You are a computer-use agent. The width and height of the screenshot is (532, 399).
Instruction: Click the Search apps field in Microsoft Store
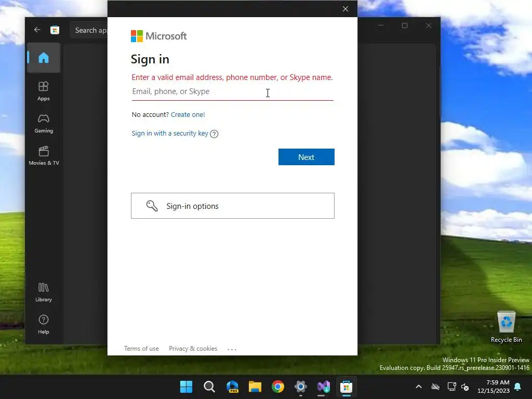click(89, 30)
